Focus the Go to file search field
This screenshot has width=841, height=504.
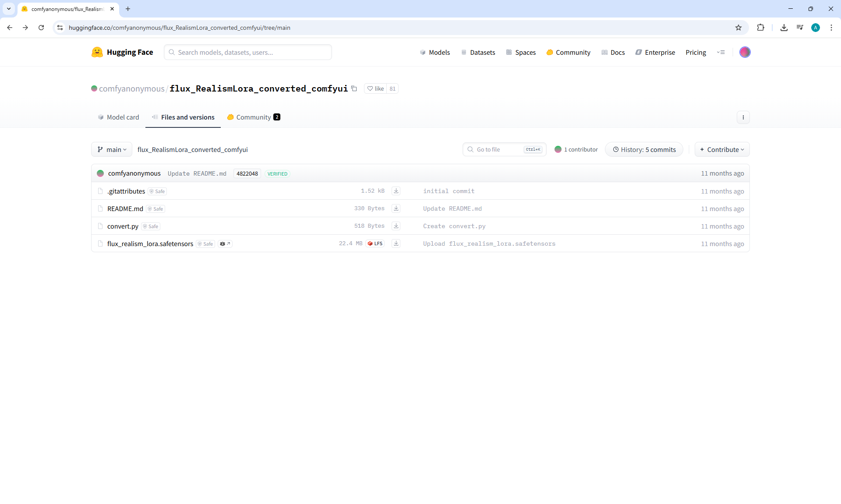[x=499, y=149]
